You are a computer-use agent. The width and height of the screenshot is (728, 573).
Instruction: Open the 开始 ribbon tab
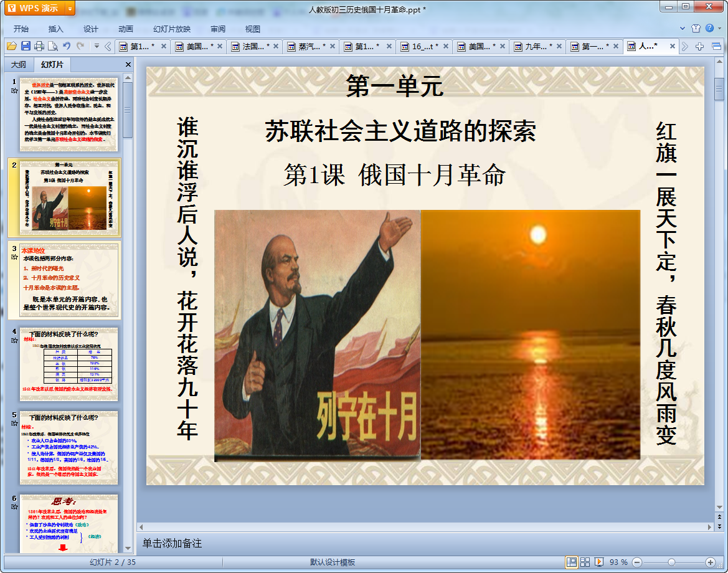(x=21, y=29)
